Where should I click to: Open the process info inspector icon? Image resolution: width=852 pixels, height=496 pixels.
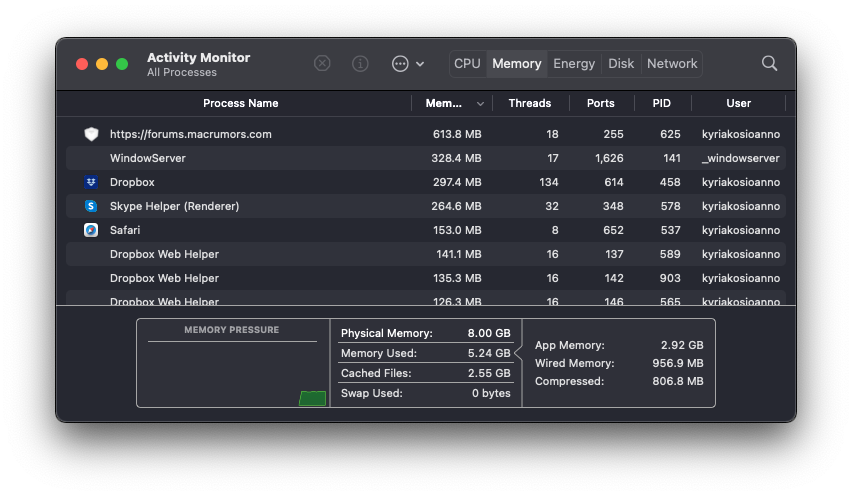pos(360,64)
